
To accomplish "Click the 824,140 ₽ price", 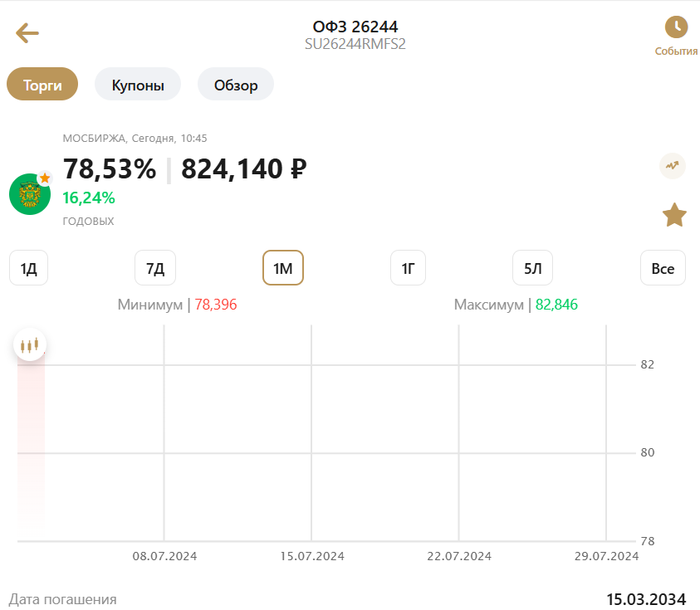I will pos(244,169).
